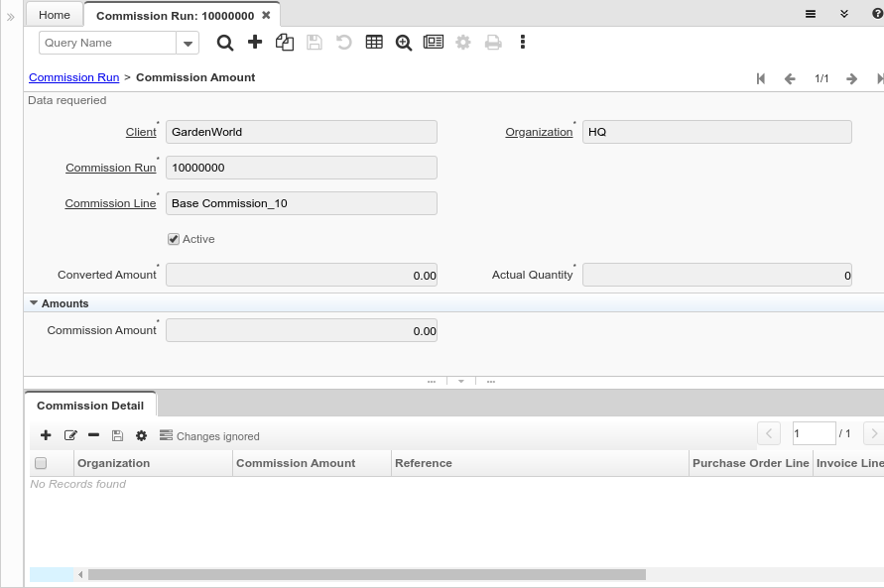Image resolution: width=884 pixels, height=588 pixels.
Task: Switch to the Home tab
Action: point(55,15)
